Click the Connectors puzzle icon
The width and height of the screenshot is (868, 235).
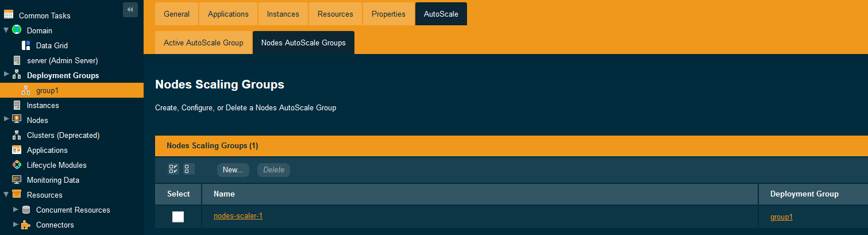click(x=26, y=225)
